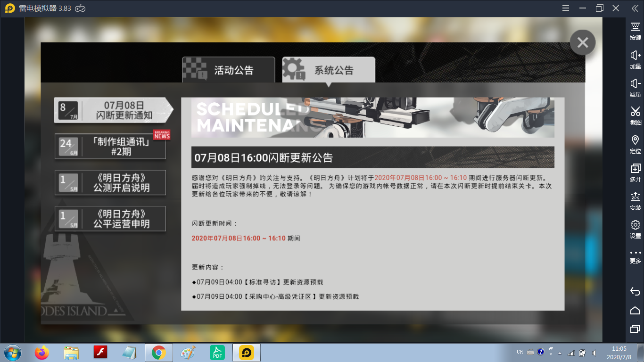Click the 【采购中心-高级凭证区】 update line
Image resolution: width=644 pixels, height=362 pixels.
pyautogui.click(x=275, y=297)
